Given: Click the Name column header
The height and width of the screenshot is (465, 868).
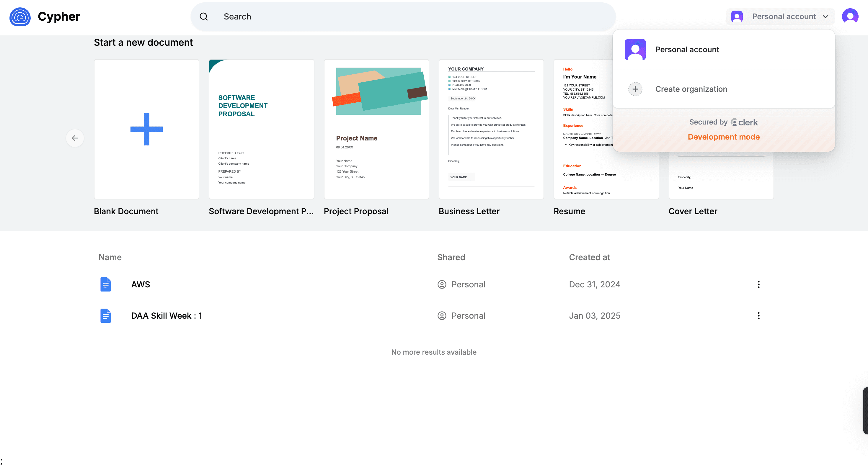Looking at the screenshot, I should click(110, 257).
